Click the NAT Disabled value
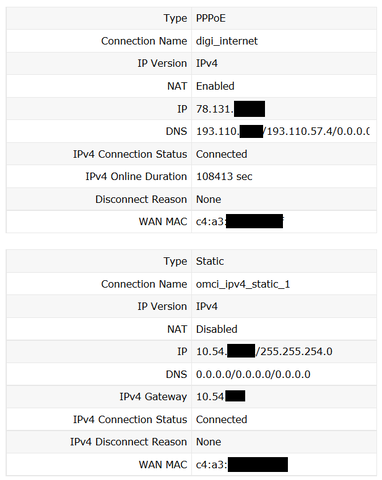Image resolution: width=382 pixels, height=480 pixels. (217, 329)
